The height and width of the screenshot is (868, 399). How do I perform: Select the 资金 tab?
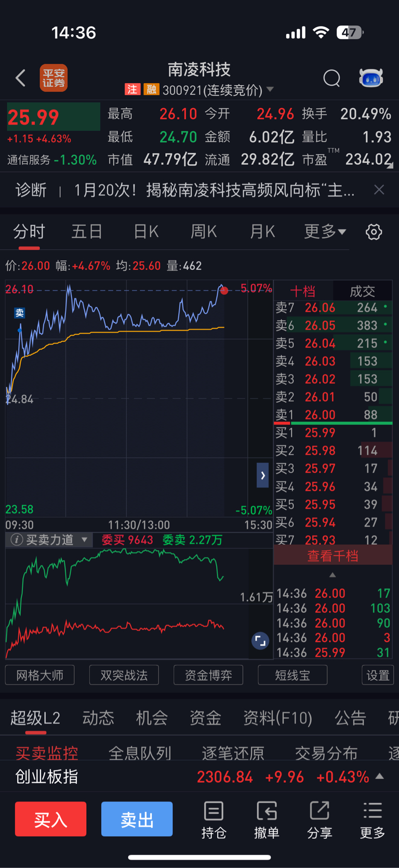pyautogui.click(x=206, y=718)
